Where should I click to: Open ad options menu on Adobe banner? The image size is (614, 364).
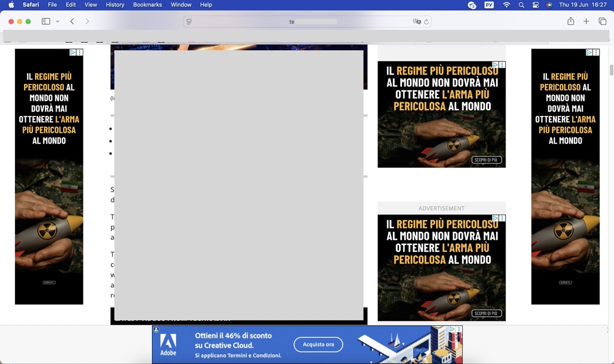[x=459, y=329]
